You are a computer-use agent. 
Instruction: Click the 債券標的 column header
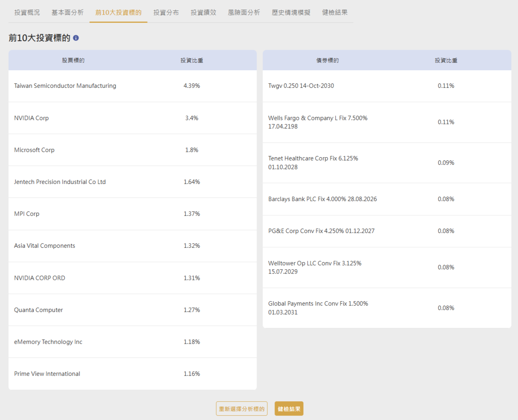pyautogui.click(x=328, y=60)
